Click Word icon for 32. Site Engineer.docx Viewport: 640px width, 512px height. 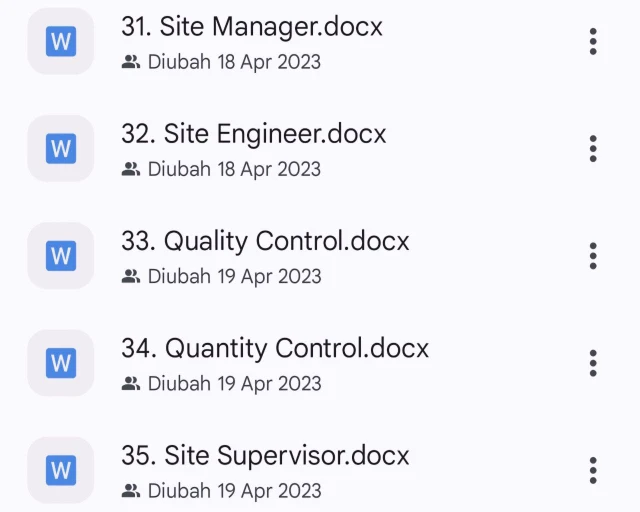(61, 149)
